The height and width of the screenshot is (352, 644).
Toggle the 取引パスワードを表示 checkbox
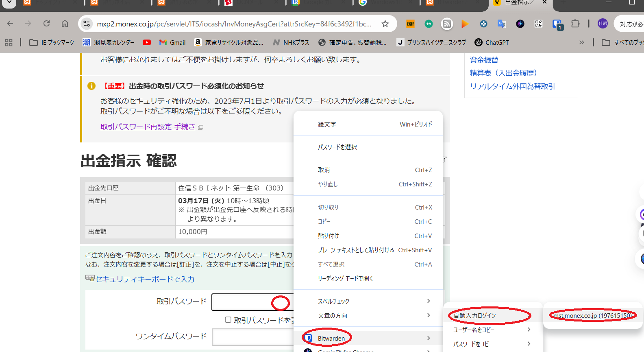228,320
